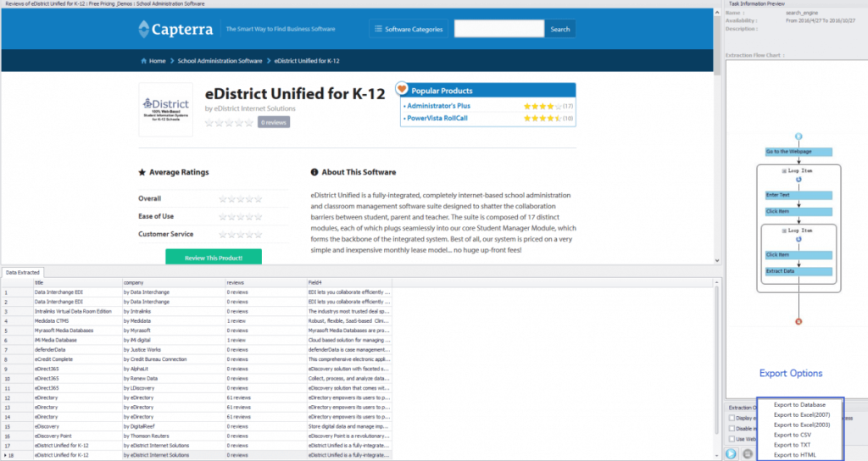Viewport: 868px width, 461px height.
Task: Collapse the outer Loop Item box
Action: click(784, 171)
